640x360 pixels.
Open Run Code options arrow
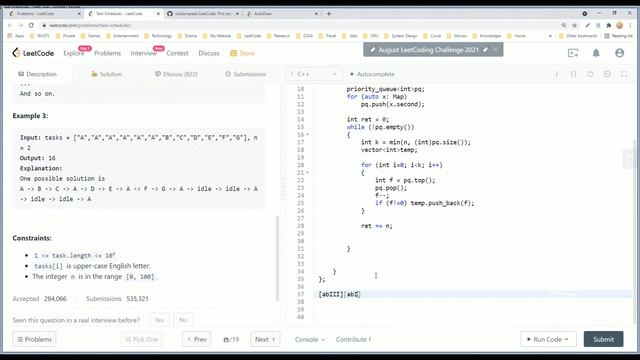566,339
